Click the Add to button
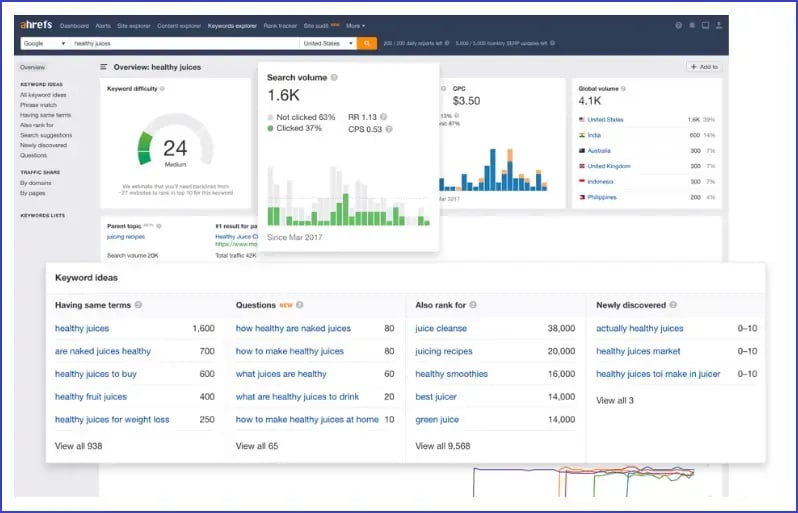This screenshot has width=798, height=513. click(704, 67)
